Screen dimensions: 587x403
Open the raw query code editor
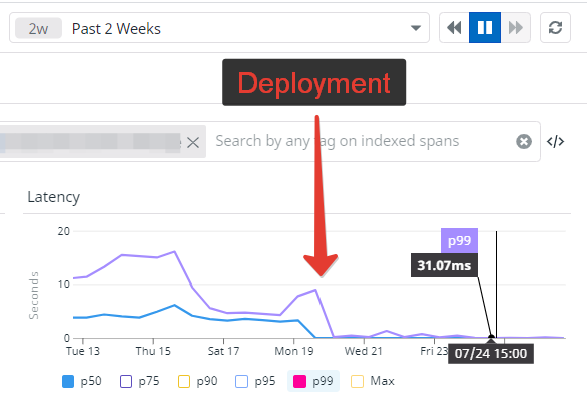point(555,142)
